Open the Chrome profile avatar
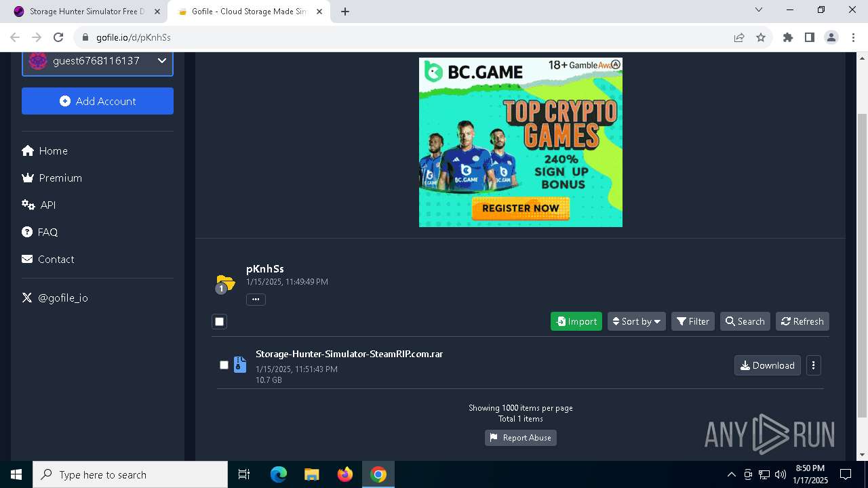 [831, 38]
